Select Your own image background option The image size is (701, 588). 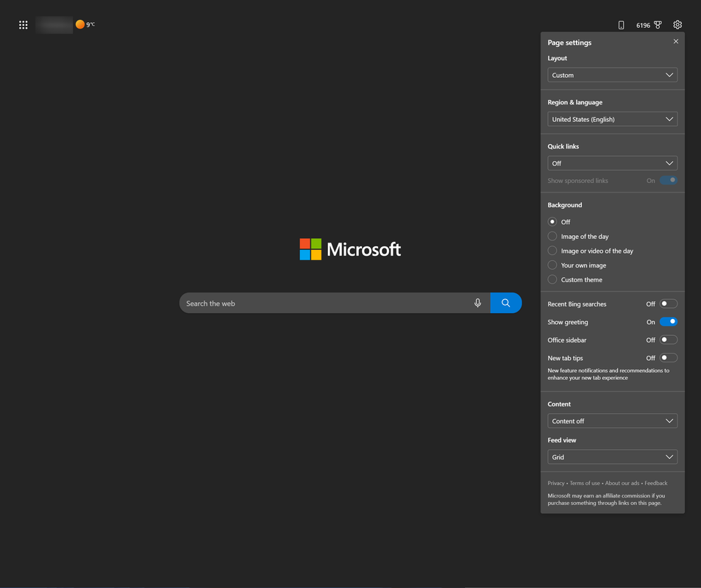(552, 265)
